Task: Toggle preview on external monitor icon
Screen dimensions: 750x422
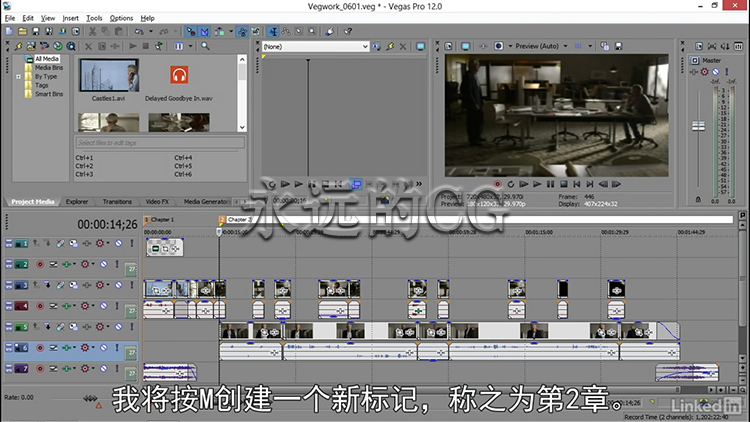Action: point(465,46)
